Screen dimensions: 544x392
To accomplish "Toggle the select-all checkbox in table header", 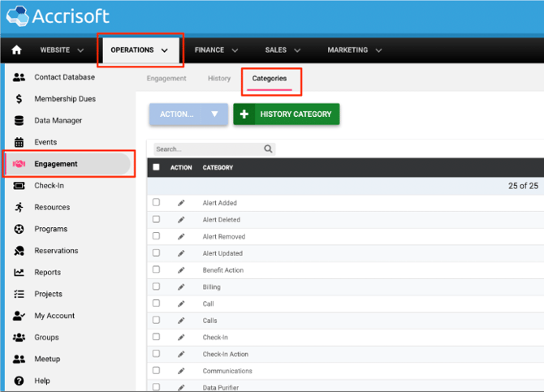I will pos(157,167).
